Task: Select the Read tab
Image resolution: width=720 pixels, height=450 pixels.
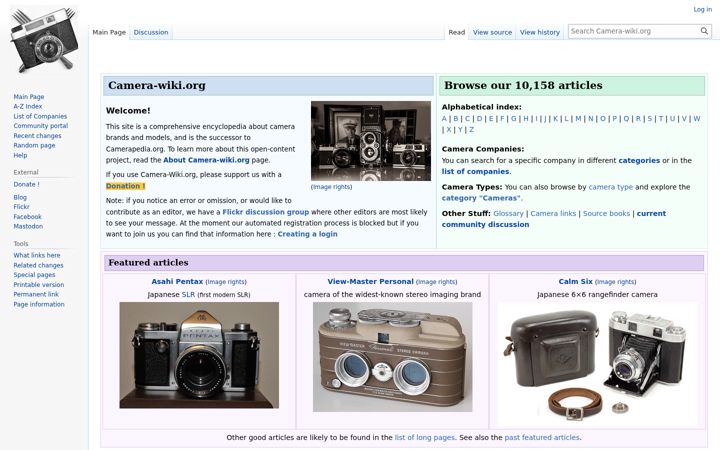Action: [x=456, y=32]
